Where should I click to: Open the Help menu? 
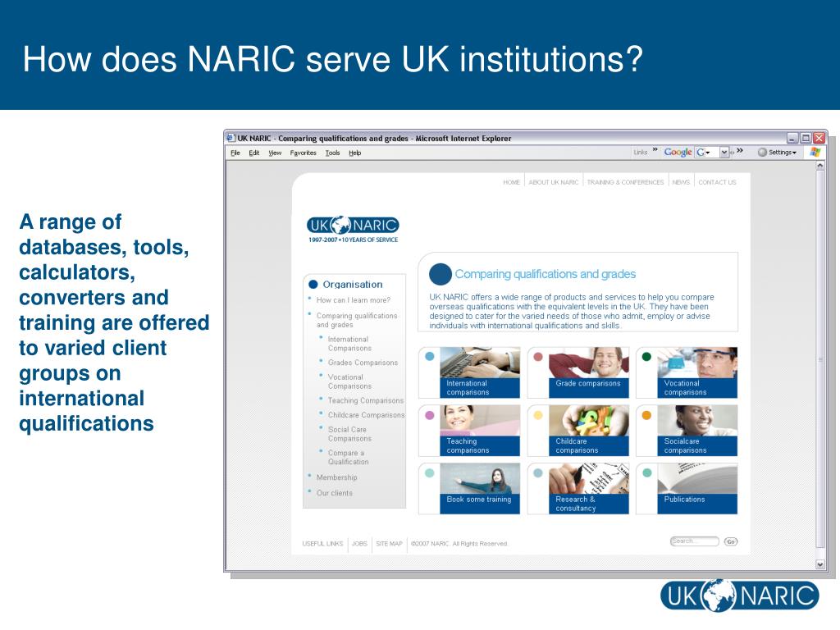354,153
